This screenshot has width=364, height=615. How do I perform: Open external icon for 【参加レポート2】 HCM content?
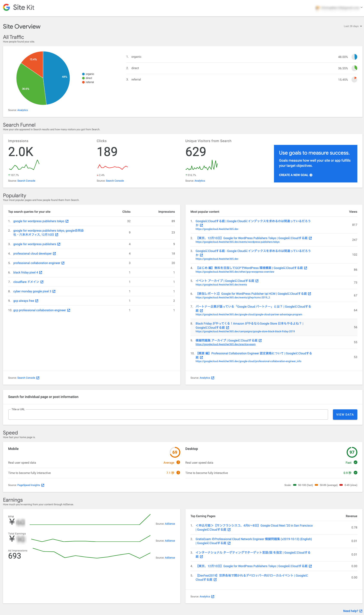point(310,294)
